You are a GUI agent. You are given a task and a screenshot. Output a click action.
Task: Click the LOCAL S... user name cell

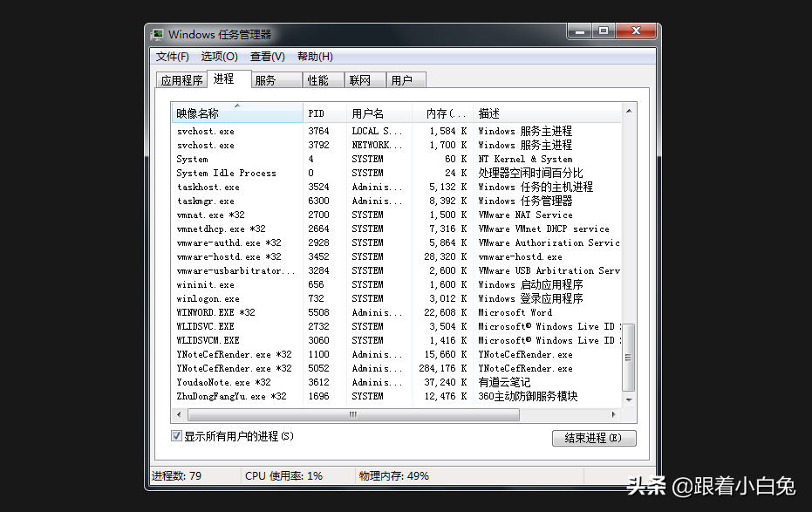pos(377,131)
